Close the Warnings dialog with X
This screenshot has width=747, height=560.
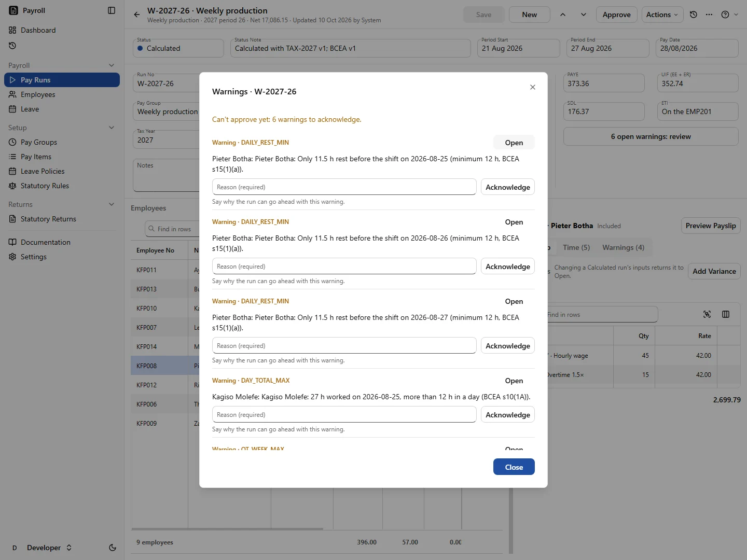pyautogui.click(x=533, y=87)
